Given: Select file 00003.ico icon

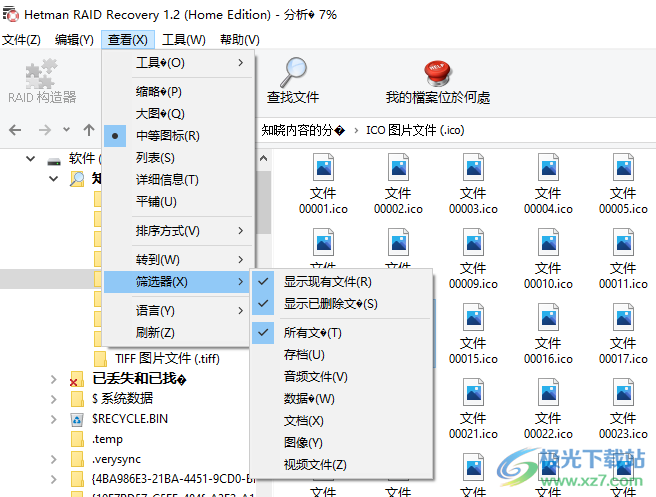Looking at the screenshot, I should [x=473, y=167].
